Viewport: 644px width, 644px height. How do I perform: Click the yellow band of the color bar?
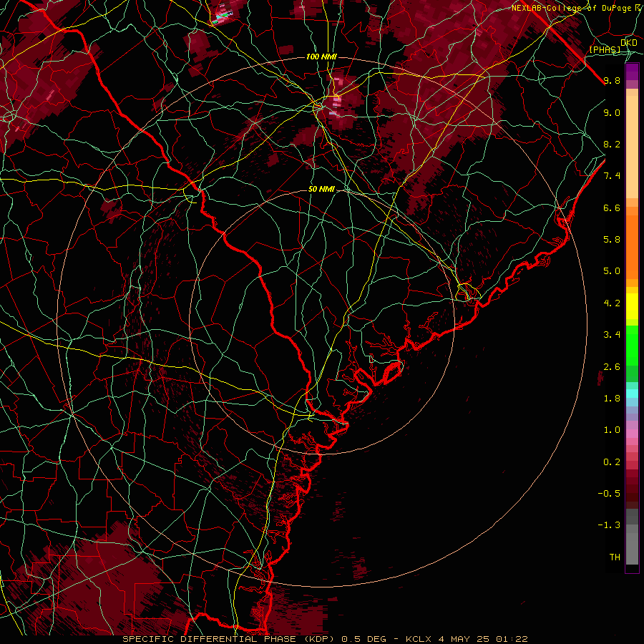(x=632, y=306)
